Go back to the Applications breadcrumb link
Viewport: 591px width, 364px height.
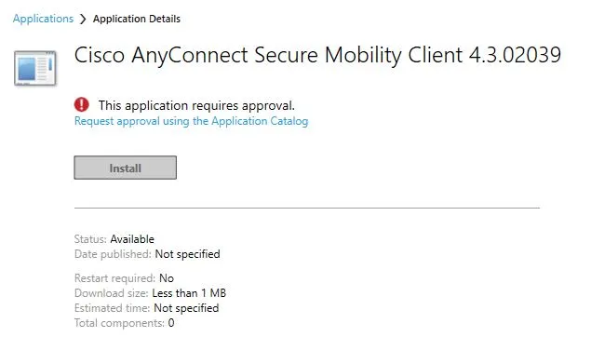pos(43,19)
